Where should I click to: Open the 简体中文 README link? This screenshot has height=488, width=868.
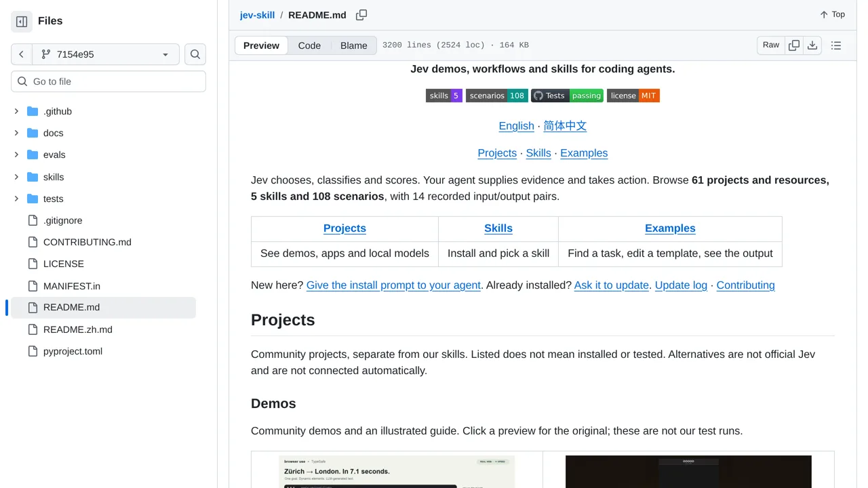tap(565, 126)
